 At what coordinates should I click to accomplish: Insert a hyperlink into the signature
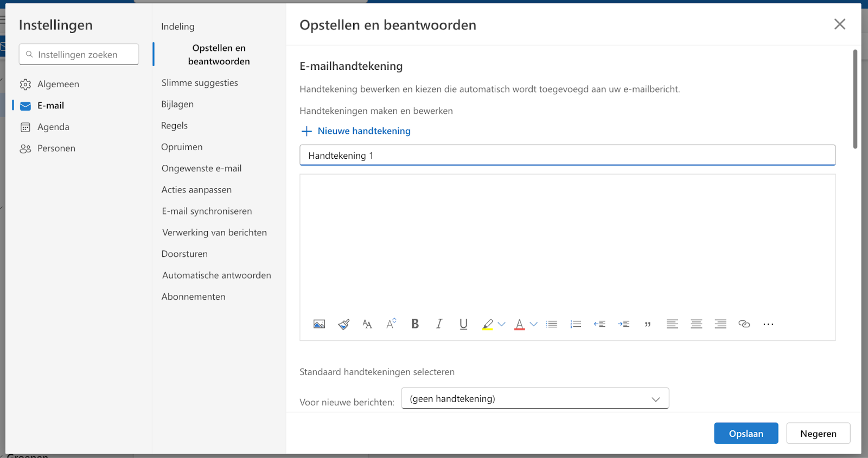pos(744,324)
